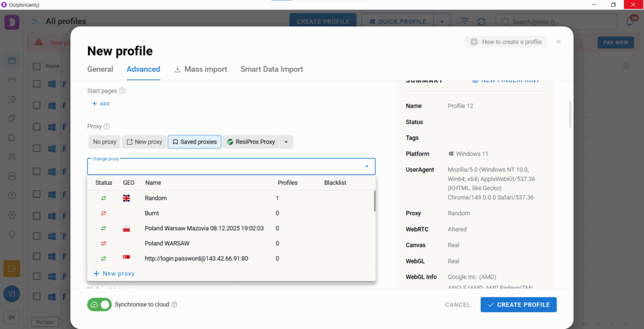Click the Extensions puzzle icon in the sidebar

(x=12, y=137)
